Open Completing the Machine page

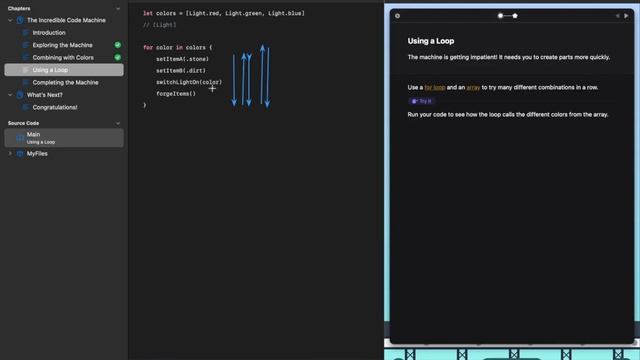(65, 82)
